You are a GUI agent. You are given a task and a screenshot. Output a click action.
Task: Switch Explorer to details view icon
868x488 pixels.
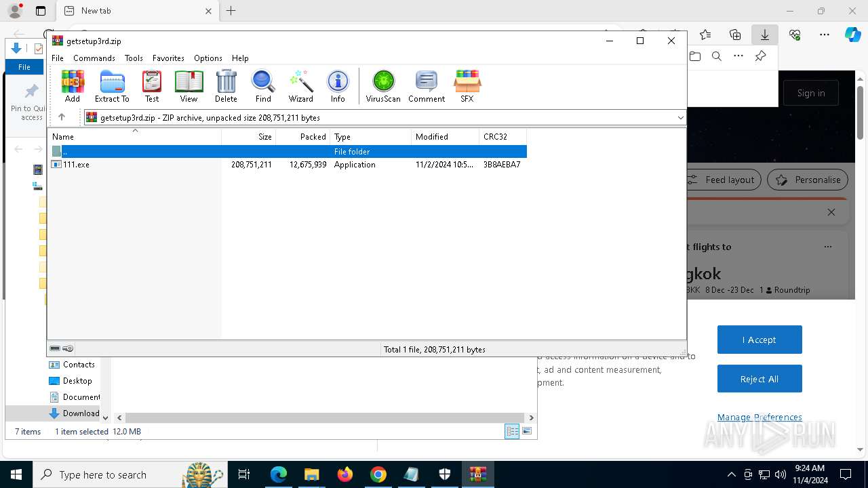click(512, 431)
